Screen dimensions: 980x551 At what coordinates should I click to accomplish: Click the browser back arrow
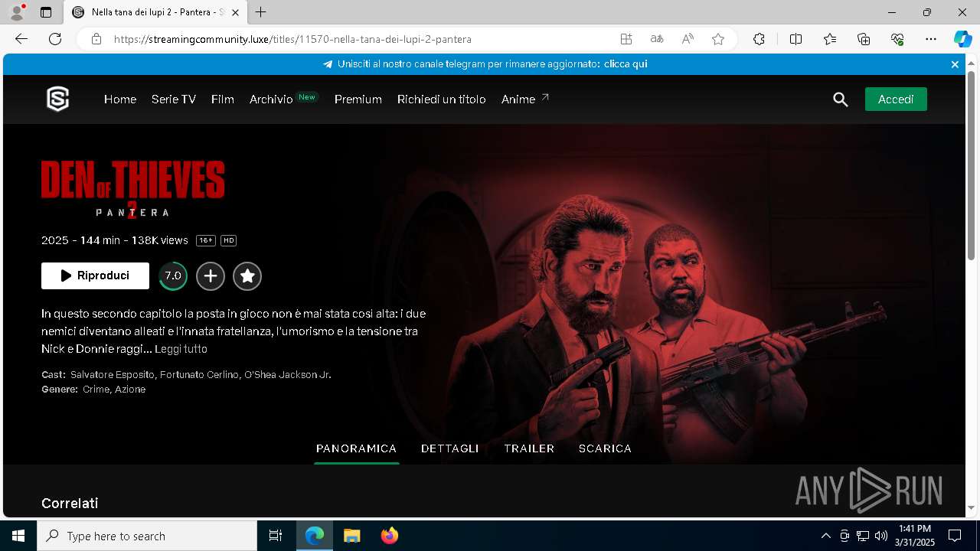coord(21,39)
